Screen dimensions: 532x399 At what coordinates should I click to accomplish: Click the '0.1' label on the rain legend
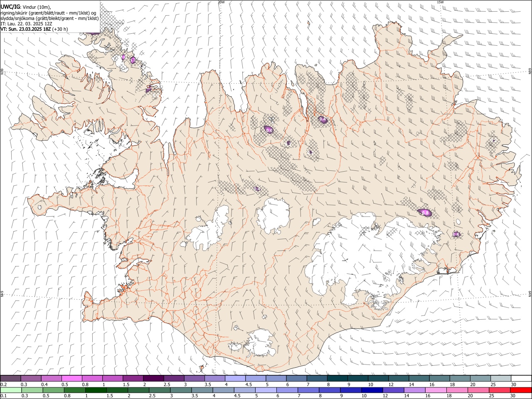[4, 396]
